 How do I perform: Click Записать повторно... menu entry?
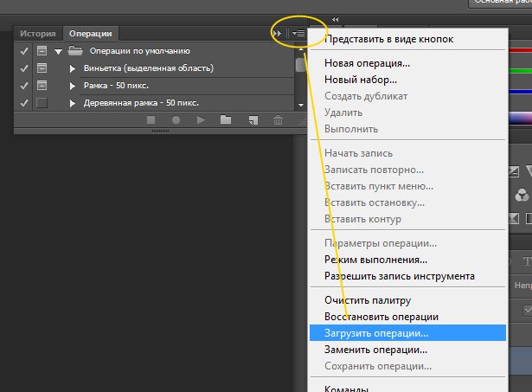(407, 170)
